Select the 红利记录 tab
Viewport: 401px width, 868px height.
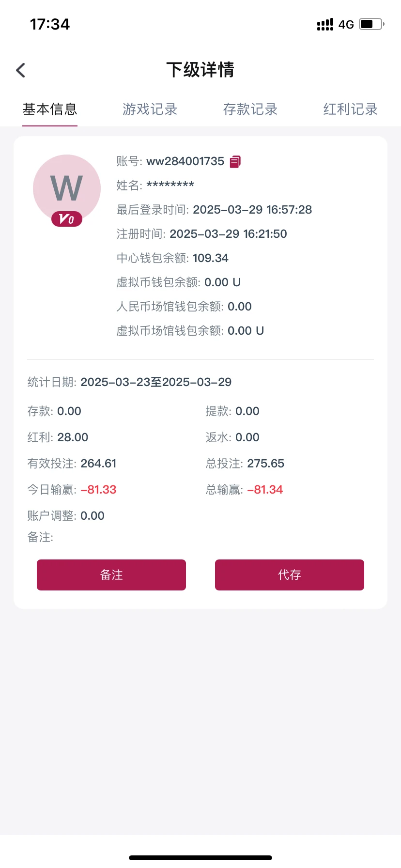[350, 109]
